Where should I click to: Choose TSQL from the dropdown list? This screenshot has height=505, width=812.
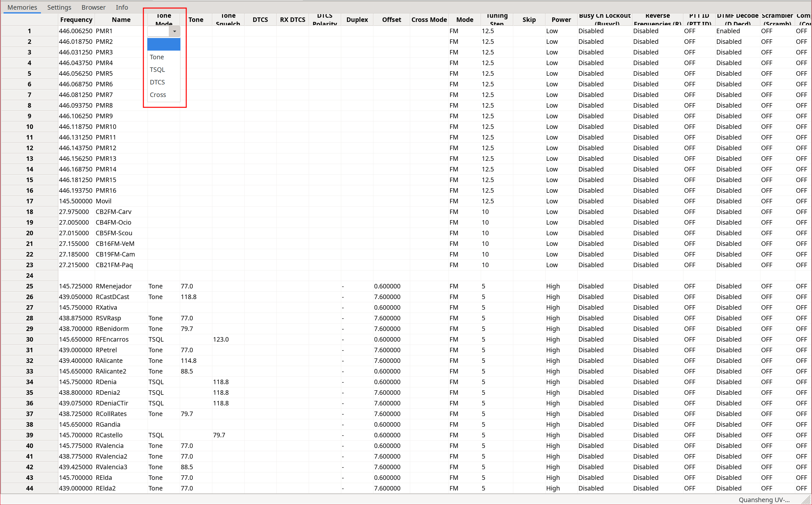(x=157, y=70)
